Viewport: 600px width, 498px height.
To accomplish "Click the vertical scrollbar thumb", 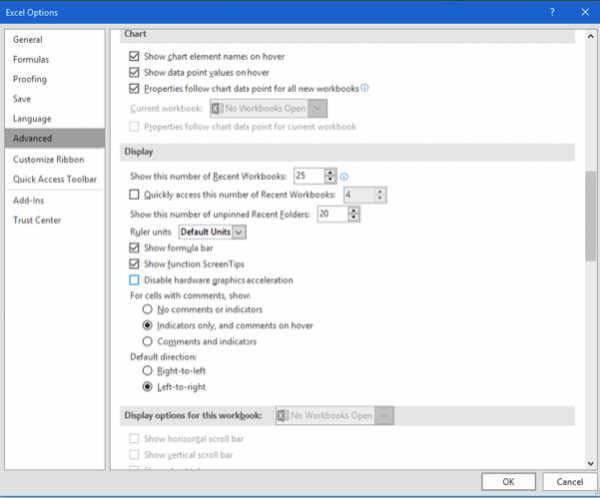I will pos(590,216).
